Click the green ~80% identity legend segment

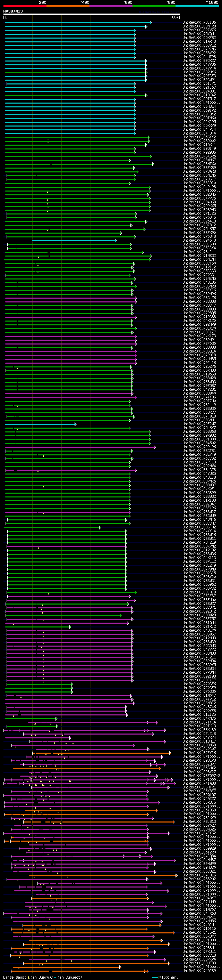point(154,6)
